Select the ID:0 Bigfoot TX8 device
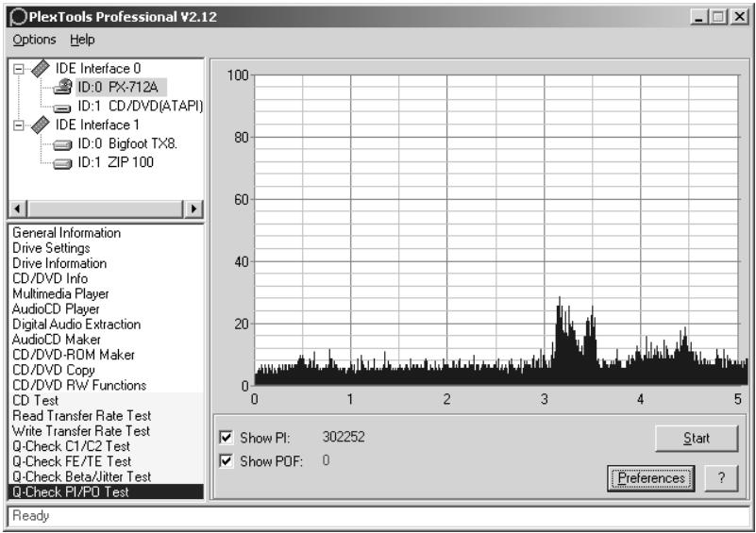The image size is (756, 533). 127,143
